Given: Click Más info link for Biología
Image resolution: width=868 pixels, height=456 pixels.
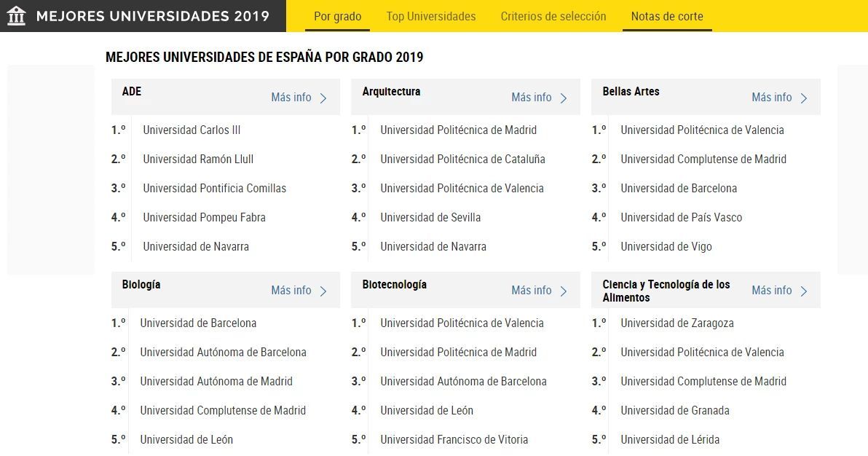Looking at the screenshot, I should [291, 291].
